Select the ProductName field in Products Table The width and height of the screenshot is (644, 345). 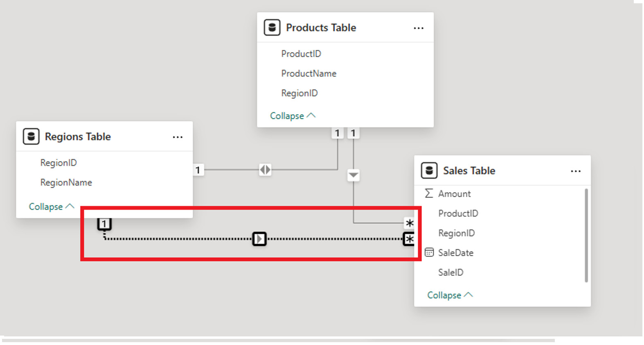coord(308,73)
